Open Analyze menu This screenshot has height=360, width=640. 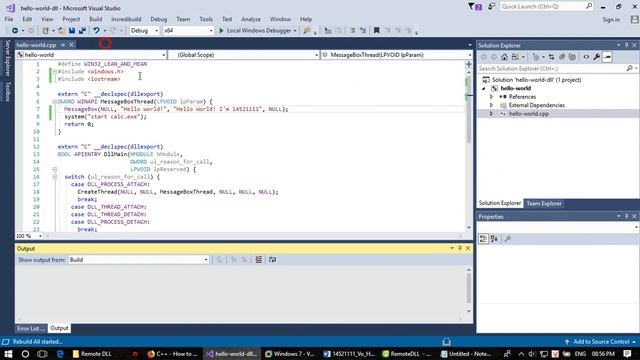pyautogui.click(x=251, y=19)
